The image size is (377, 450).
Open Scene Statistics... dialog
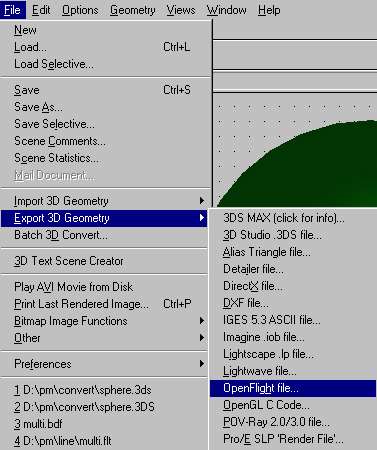click(105, 158)
